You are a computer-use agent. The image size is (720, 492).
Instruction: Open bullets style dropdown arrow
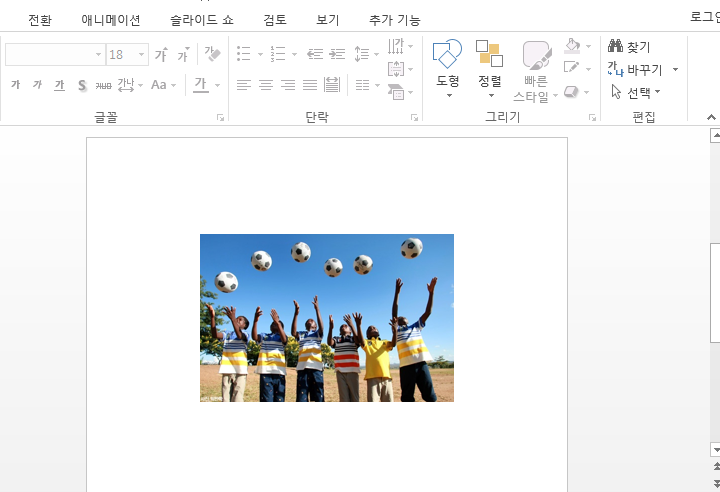[260, 54]
